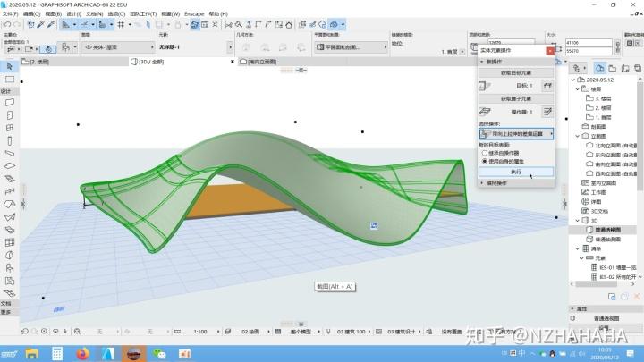Screen dimensions: 644x362
Task: Collapse the 立面图 tree node
Action: click(x=578, y=136)
